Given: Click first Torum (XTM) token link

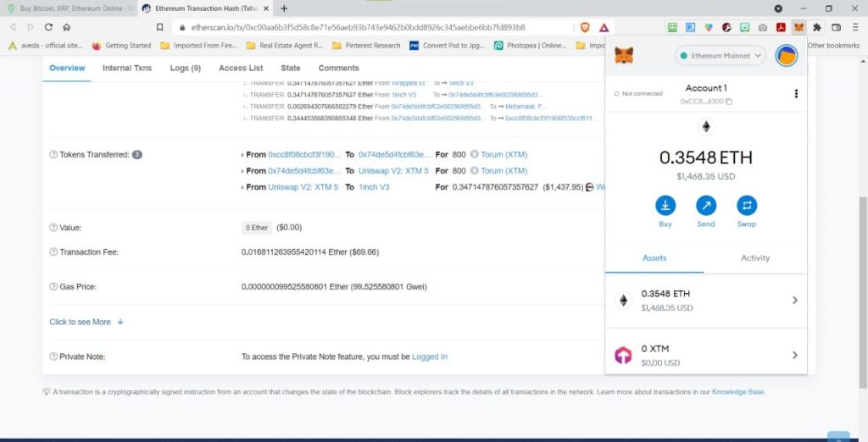Looking at the screenshot, I should pyautogui.click(x=504, y=154).
